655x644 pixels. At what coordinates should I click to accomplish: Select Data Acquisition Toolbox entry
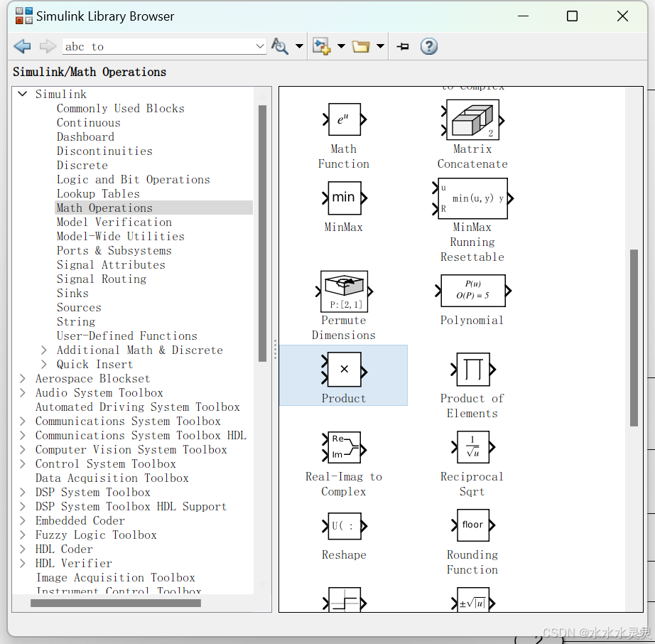coord(112,478)
